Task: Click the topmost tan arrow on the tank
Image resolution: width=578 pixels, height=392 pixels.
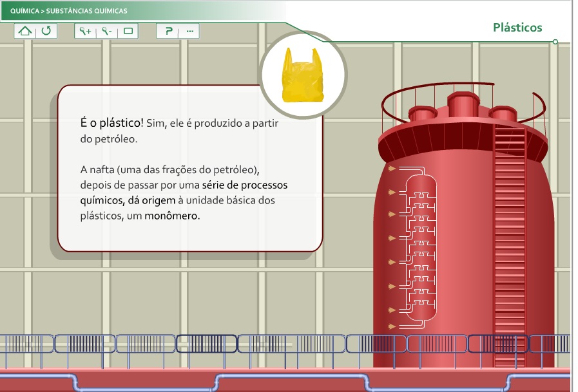Action: point(391,169)
